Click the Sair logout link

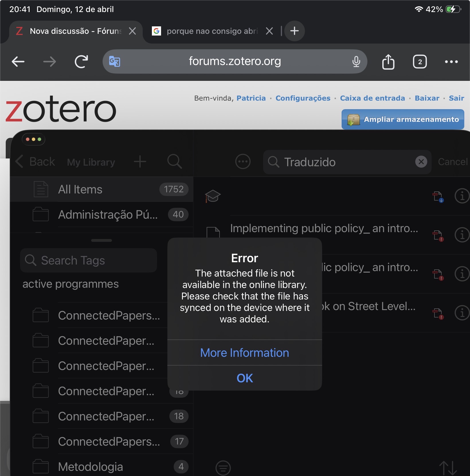(457, 98)
